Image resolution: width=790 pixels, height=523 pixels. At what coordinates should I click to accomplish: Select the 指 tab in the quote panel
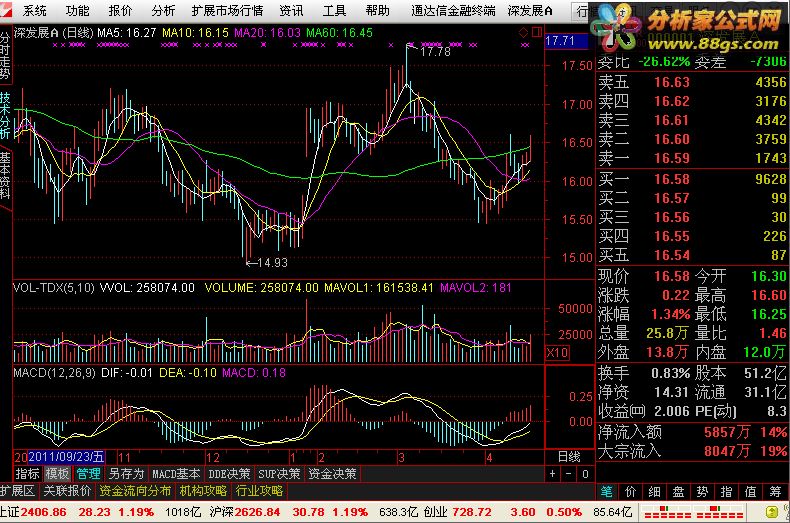point(726,492)
